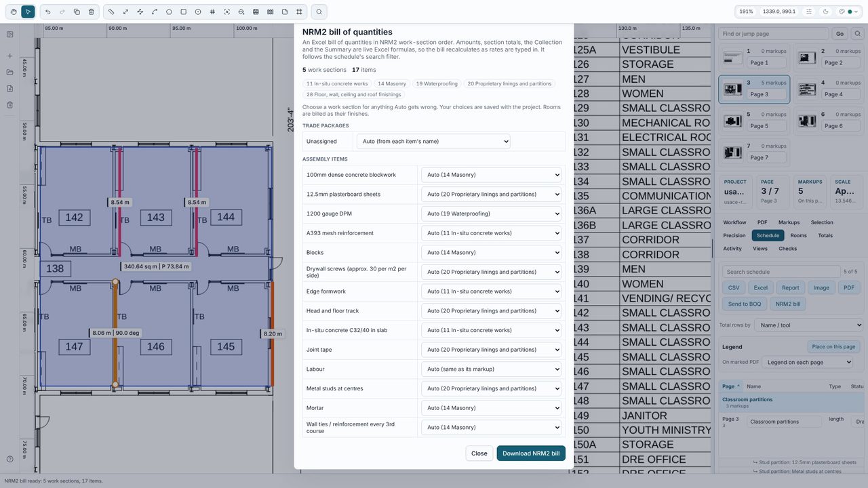Pick the circle target count tool
Screen dimensions: 868x488
point(198,12)
